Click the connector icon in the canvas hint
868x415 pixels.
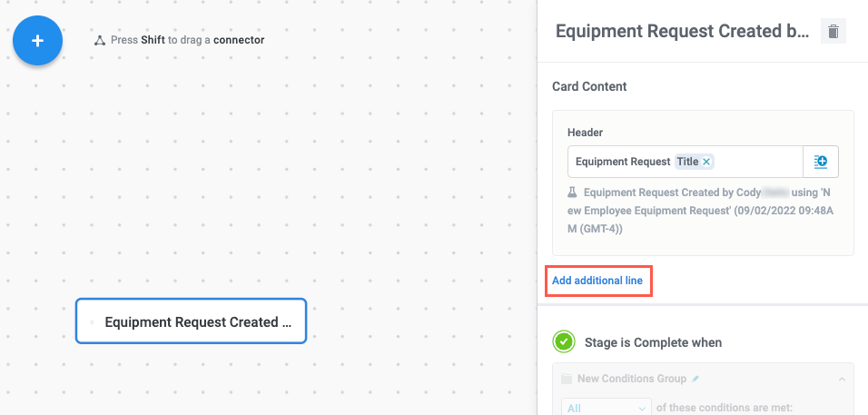tap(100, 41)
